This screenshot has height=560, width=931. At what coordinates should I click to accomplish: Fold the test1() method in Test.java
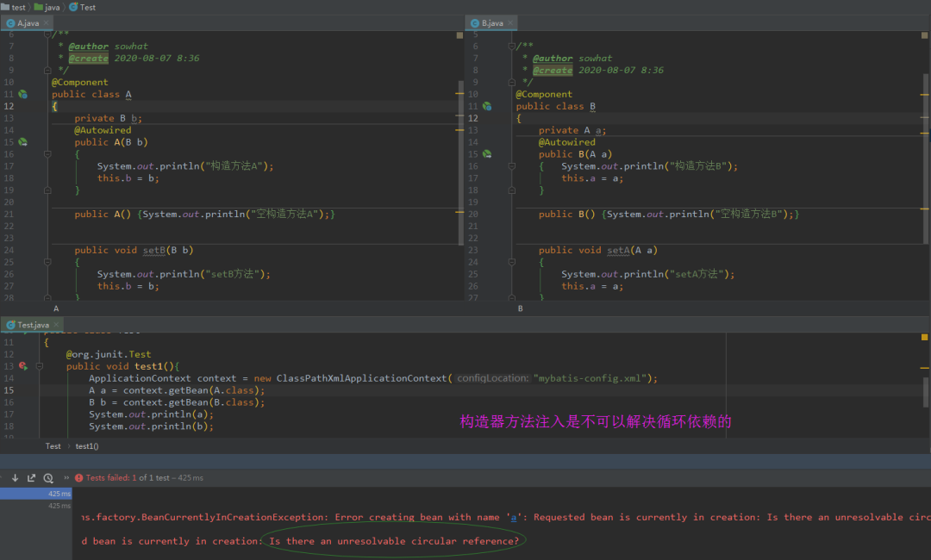(x=39, y=366)
